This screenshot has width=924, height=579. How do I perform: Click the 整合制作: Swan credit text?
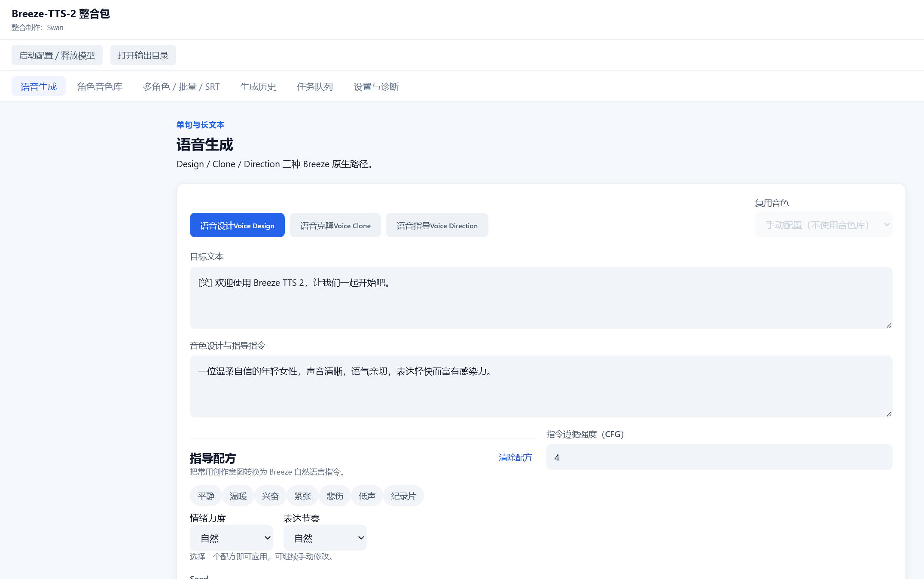[37, 28]
